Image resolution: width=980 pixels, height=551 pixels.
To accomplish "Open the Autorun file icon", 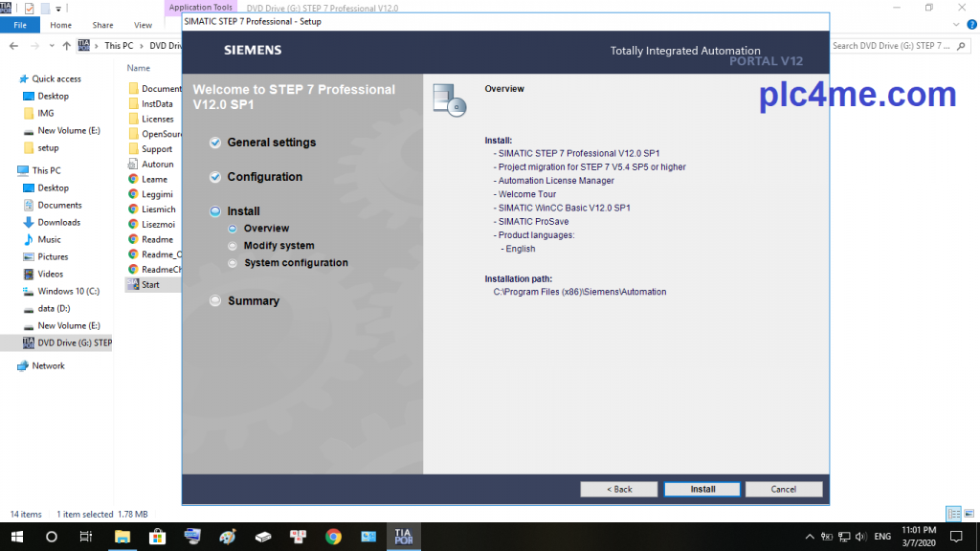I will (133, 165).
